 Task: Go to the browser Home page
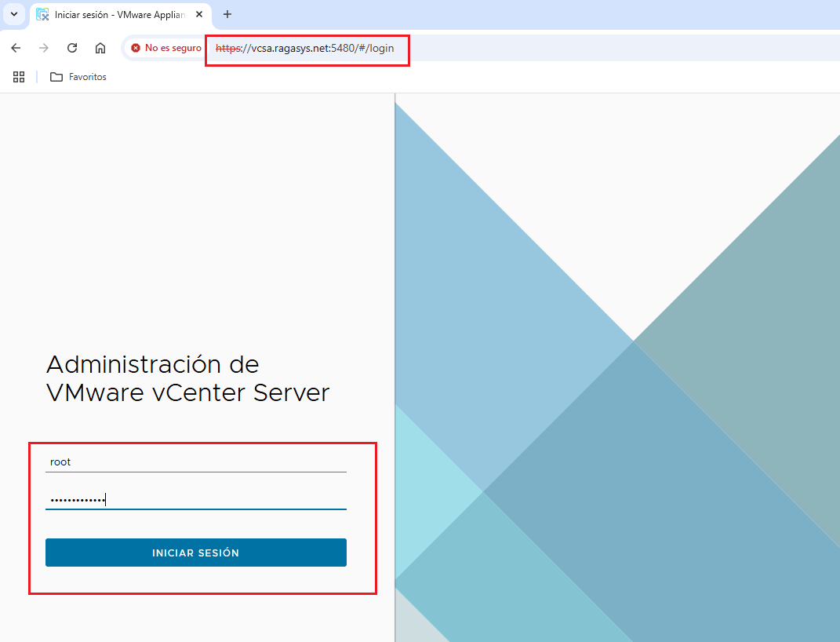coord(100,48)
